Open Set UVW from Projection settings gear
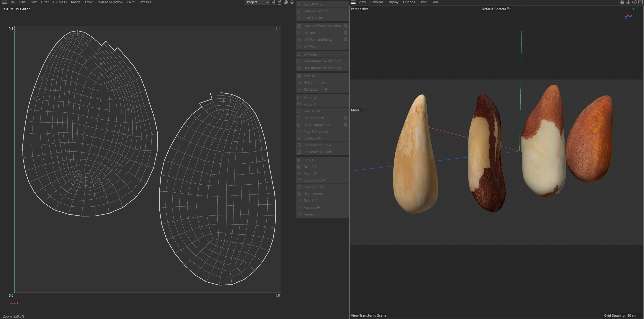The image size is (644, 319). [x=346, y=26]
